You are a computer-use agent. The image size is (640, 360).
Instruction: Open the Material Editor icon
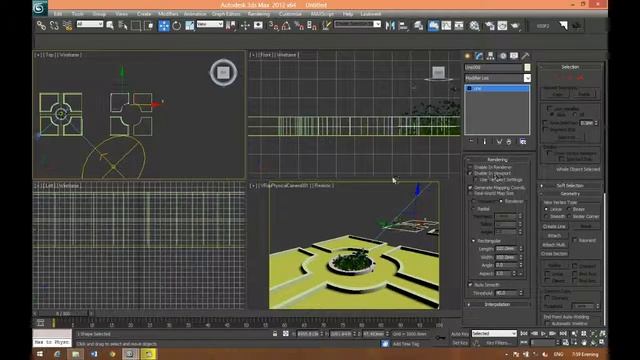(474, 26)
